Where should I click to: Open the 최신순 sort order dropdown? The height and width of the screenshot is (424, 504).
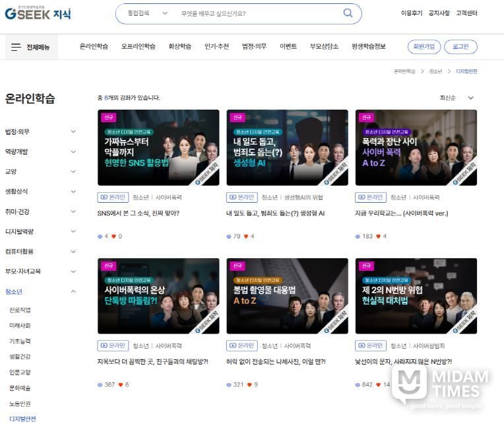point(457,98)
